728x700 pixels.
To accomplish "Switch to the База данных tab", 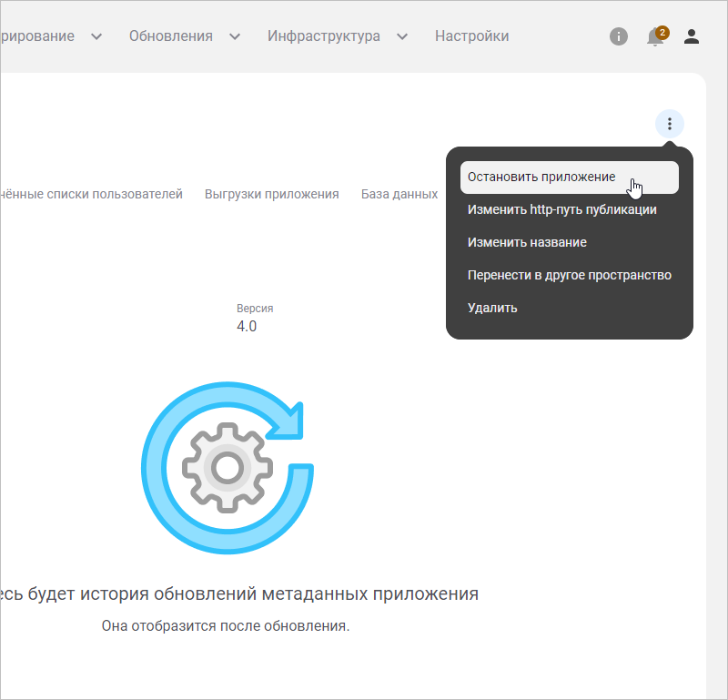I will (x=399, y=194).
